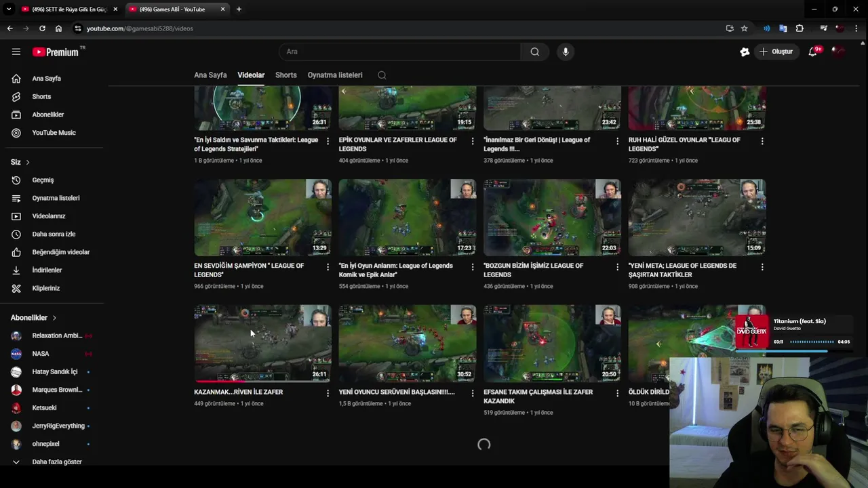Open YENİ OYUNCU SERÜVENİ BAŞLASIN video title

click(x=397, y=392)
